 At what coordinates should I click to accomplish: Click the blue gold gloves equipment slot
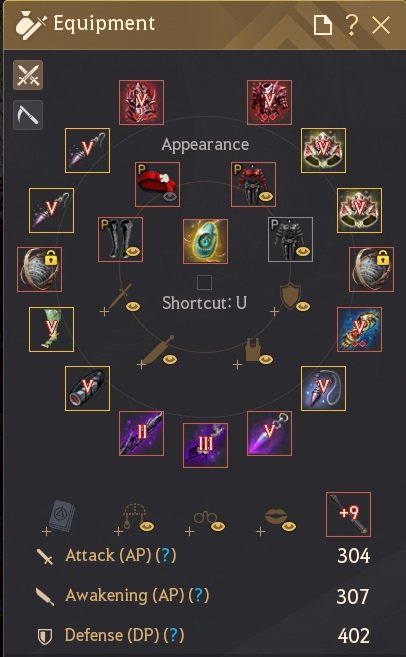coord(359,329)
